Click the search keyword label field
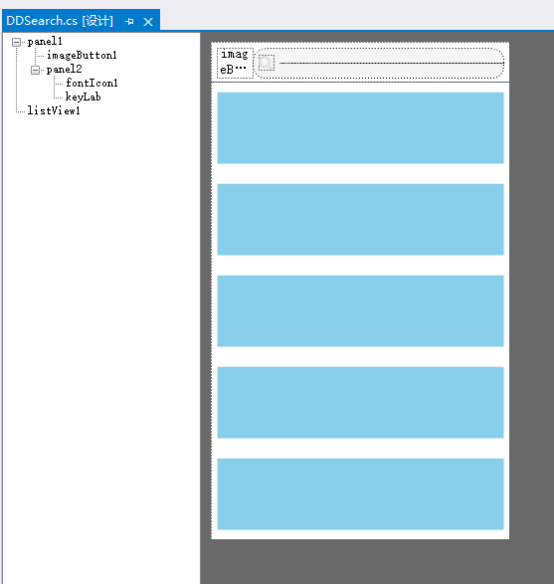Screen dimensions: 554x584 (x=391, y=63)
